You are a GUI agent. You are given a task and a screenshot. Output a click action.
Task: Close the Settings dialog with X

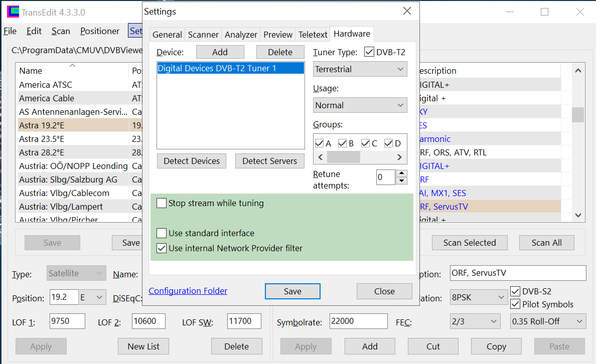407,11
